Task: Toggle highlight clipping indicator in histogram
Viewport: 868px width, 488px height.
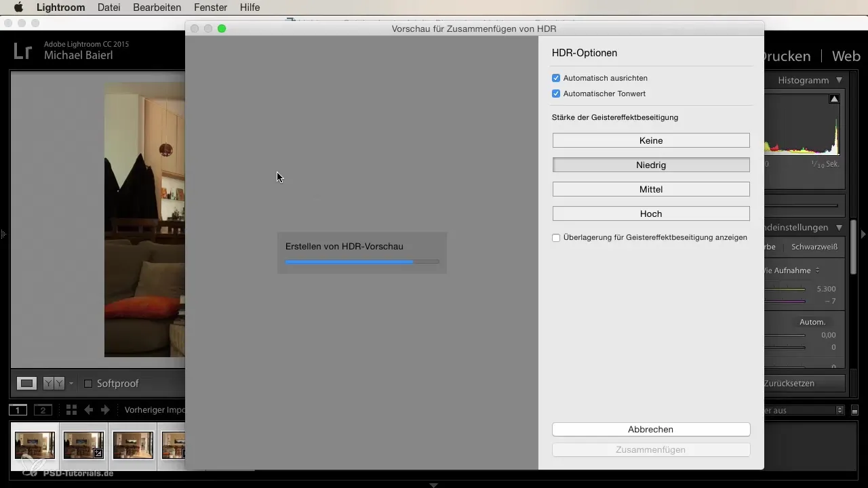Action: coord(834,99)
